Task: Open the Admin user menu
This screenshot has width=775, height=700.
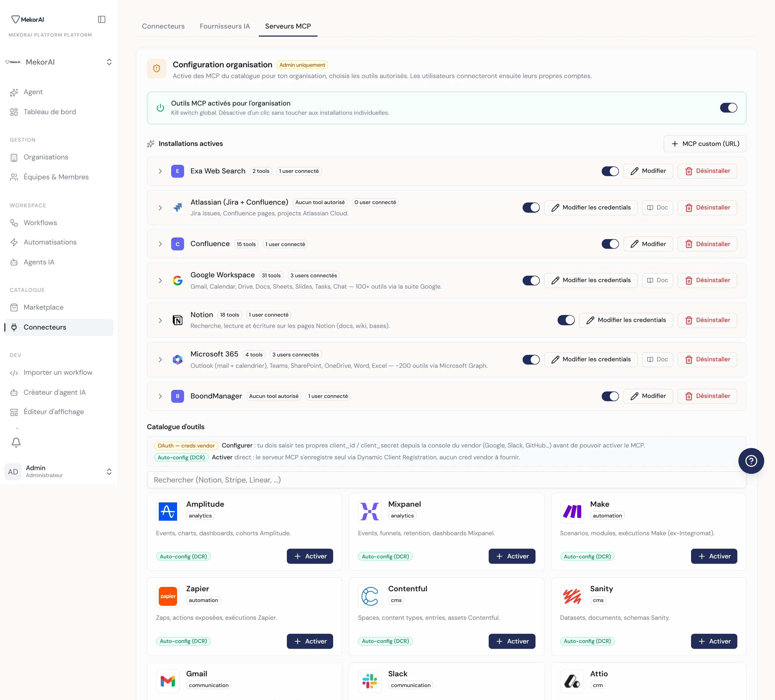Action: [59, 471]
